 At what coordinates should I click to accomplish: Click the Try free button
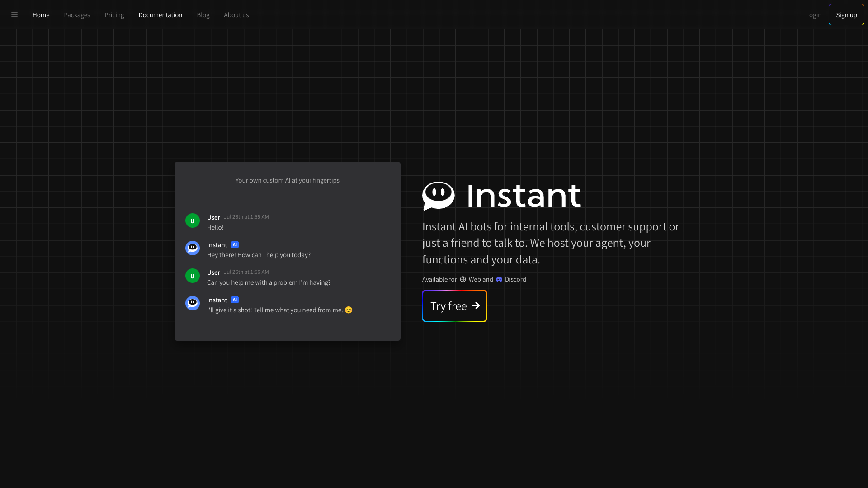coord(454,306)
